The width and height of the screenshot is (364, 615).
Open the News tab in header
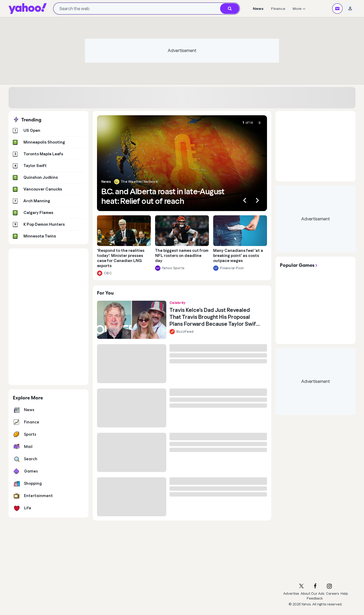(258, 9)
